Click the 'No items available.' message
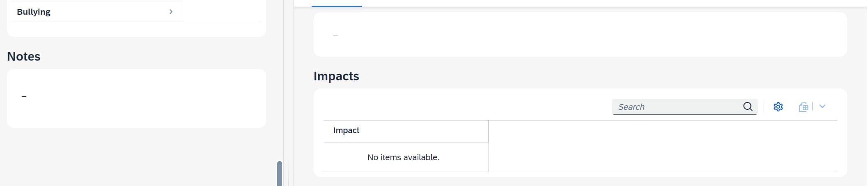868x186 pixels. 403,157
